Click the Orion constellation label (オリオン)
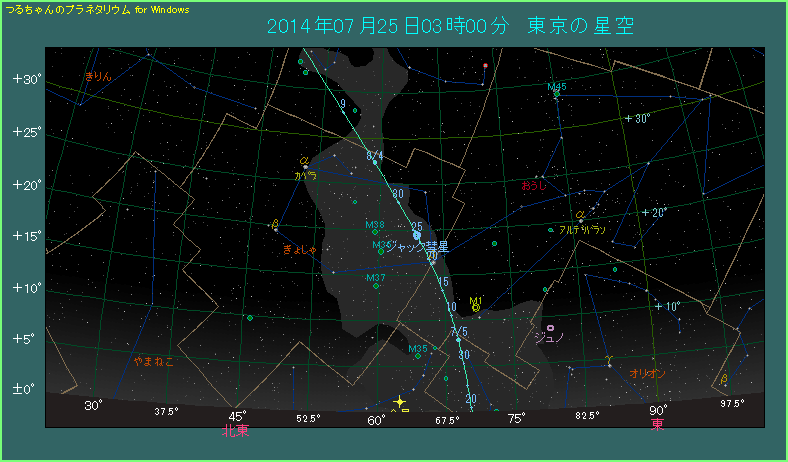Screen dimensions: 788x462 [648, 373]
